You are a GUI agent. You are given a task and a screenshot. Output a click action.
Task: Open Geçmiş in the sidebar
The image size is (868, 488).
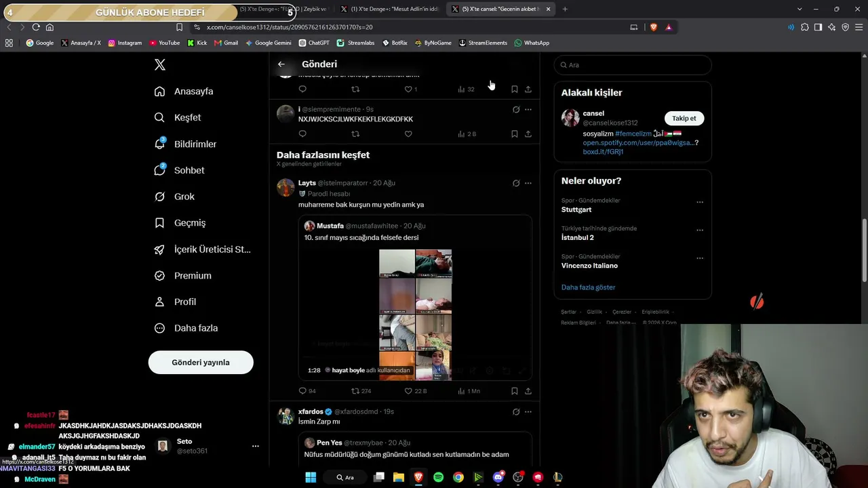click(x=180, y=222)
